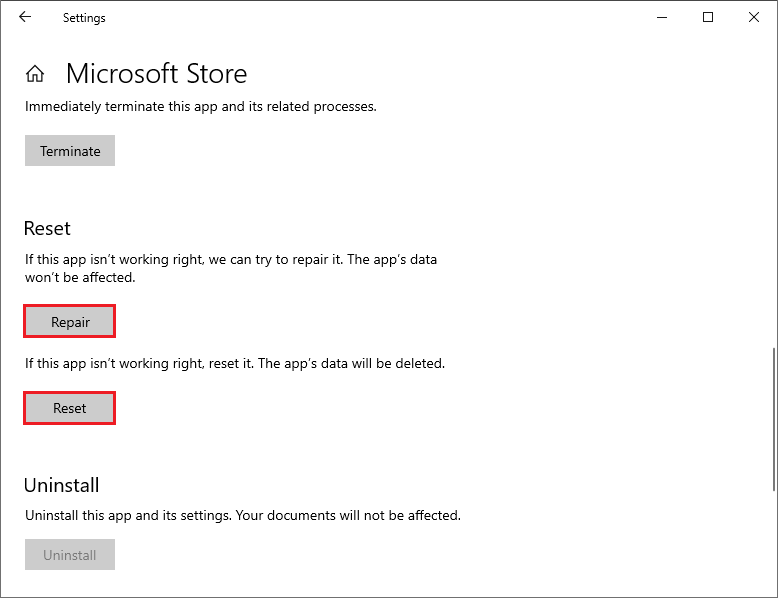The width and height of the screenshot is (778, 598).
Task: Click scrollbar track above the thumb
Action: pos(773,200)
